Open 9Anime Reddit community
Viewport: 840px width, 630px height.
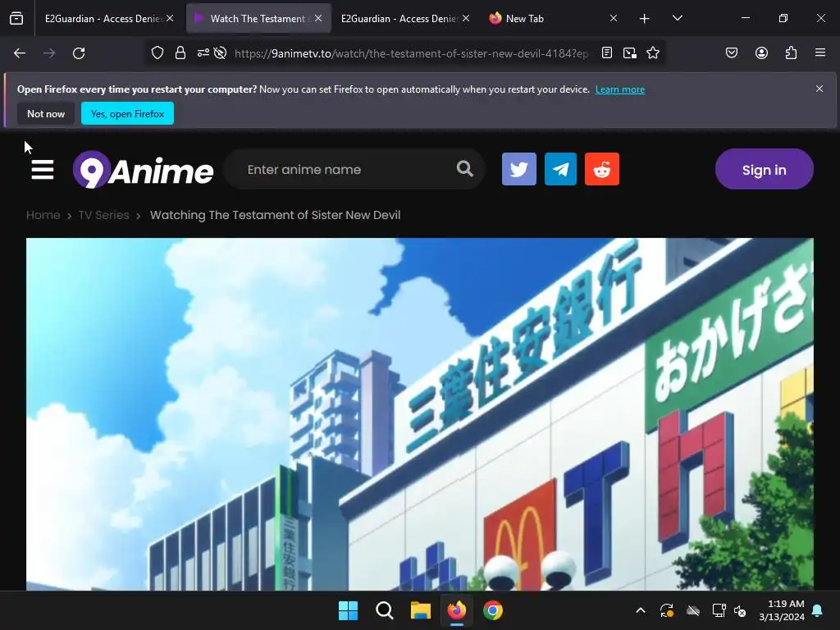[602, 169]
